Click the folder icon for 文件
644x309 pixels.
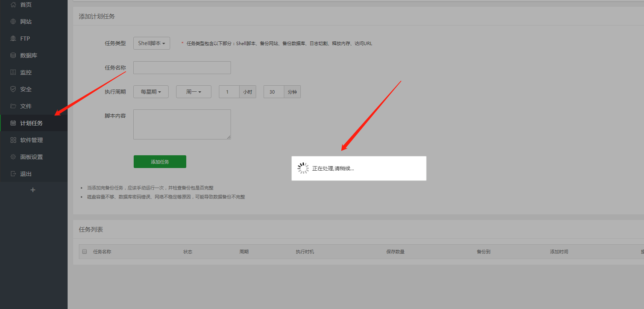(x=13, y=106)
